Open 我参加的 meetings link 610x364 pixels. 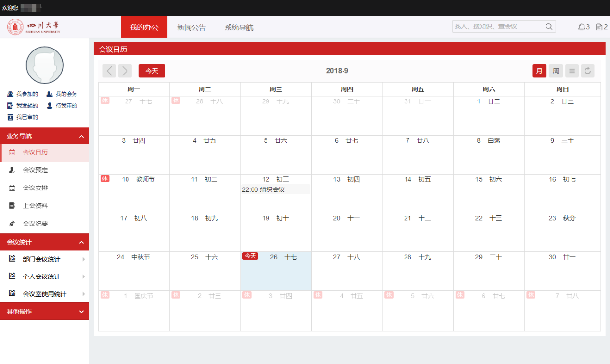click(27, 94)
